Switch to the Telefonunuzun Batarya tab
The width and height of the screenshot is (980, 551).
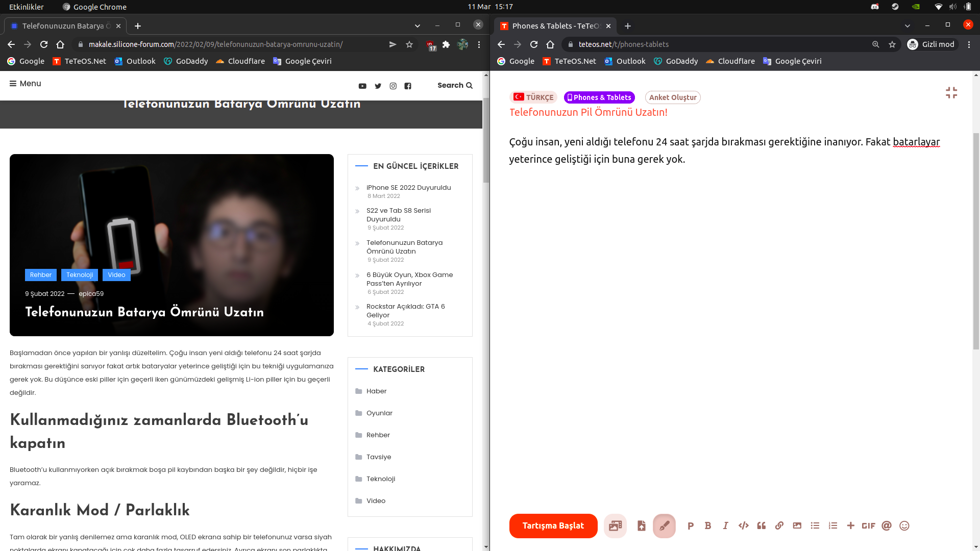pyautogui.click(x=65, y=26)
